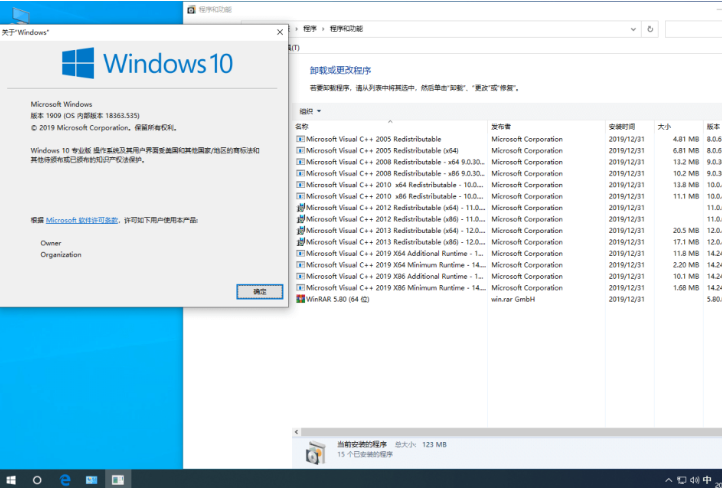Pick the Visual C++ 2010 x64 Redistributable icon
Screen dimensions: 722x488
(300, 185)
